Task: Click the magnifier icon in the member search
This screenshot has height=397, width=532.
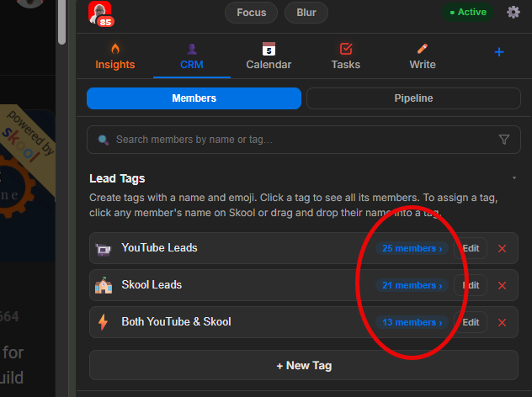Action: click(x=104, y=140)
